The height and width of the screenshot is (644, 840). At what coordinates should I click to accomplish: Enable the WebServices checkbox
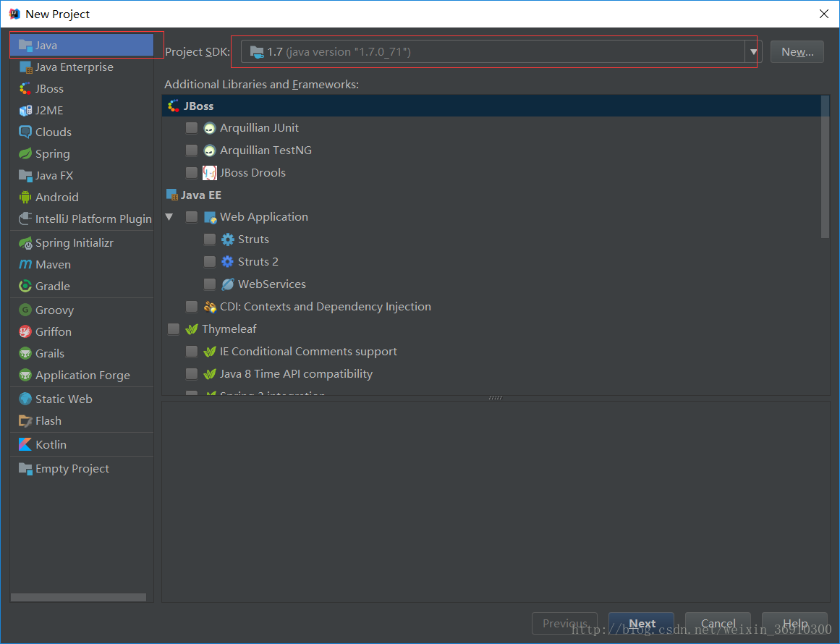click(210, 284)
